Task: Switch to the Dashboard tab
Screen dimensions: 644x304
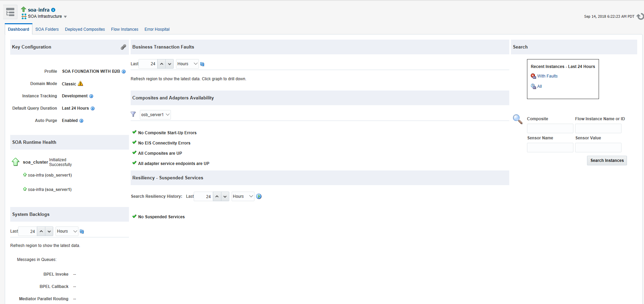Action: pyautogui.click(x=18, y=29)
